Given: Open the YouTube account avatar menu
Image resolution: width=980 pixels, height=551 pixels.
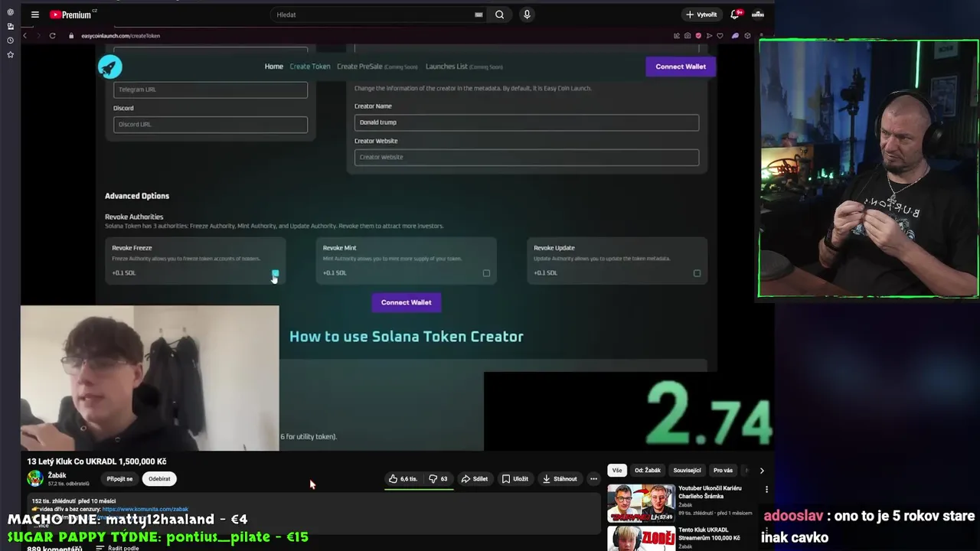Looking at the screenshot, I should coord(758,15).
